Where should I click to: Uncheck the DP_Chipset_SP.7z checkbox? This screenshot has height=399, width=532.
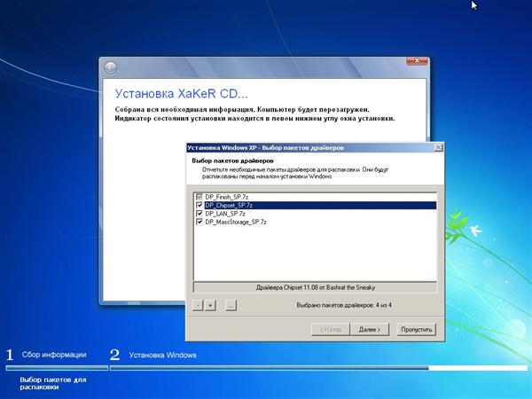click(x=199, y=206)
